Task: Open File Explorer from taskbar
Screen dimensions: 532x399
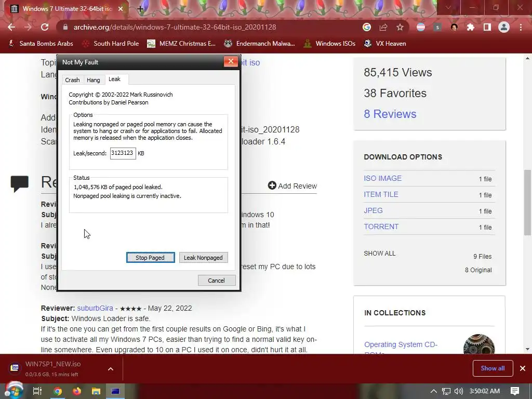Action: click(96, 391)
